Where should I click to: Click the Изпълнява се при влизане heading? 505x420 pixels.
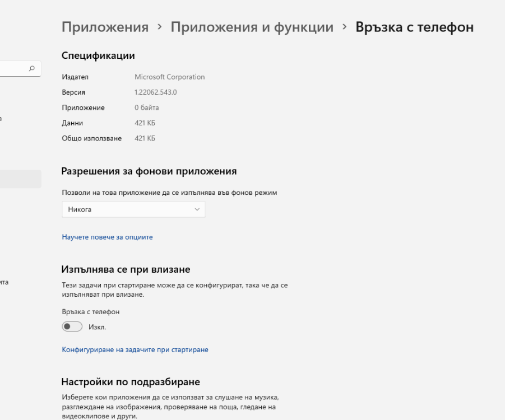126,269
